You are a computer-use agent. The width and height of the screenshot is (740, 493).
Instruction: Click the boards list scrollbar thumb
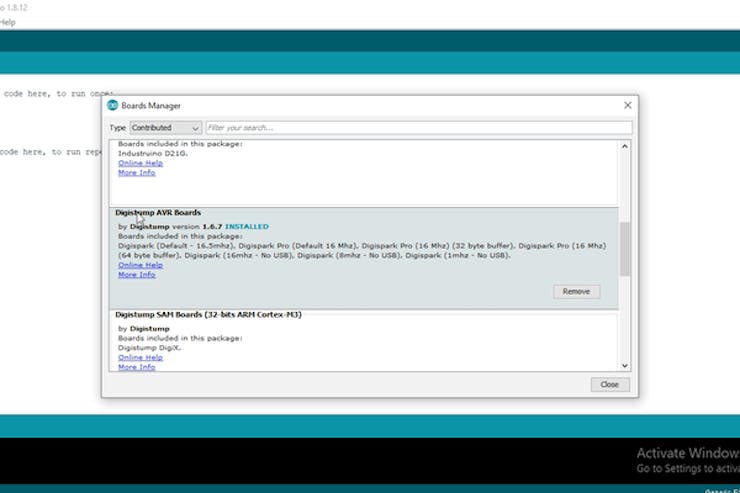[x=625, y=249]
